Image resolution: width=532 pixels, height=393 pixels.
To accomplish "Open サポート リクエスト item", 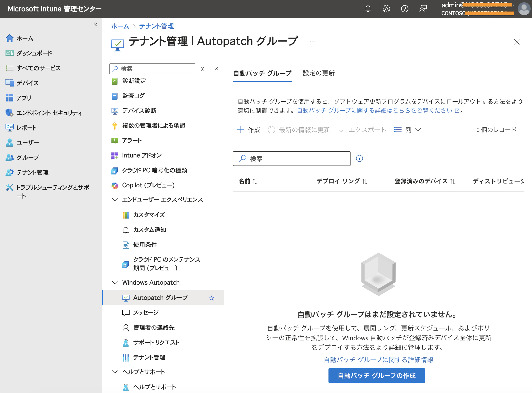I will point(151,342).
